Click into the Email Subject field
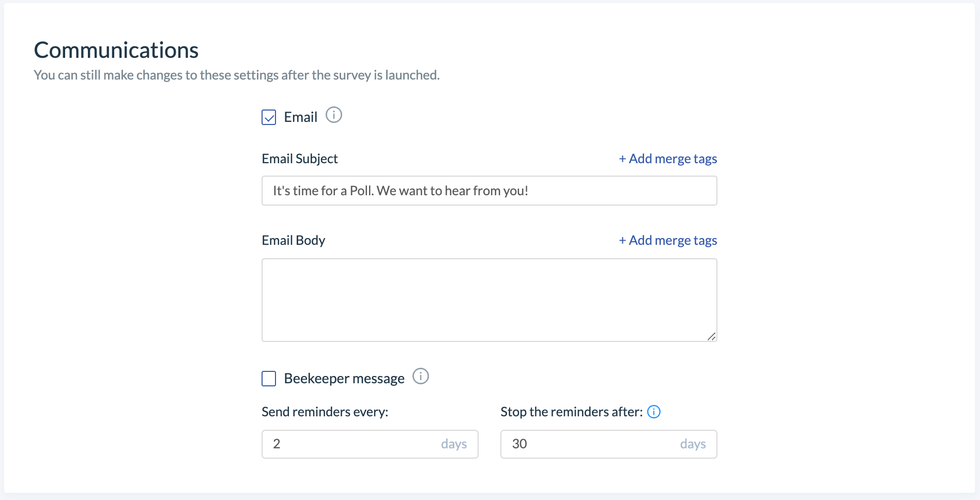The image size is (980, 500). pos(489,191)
